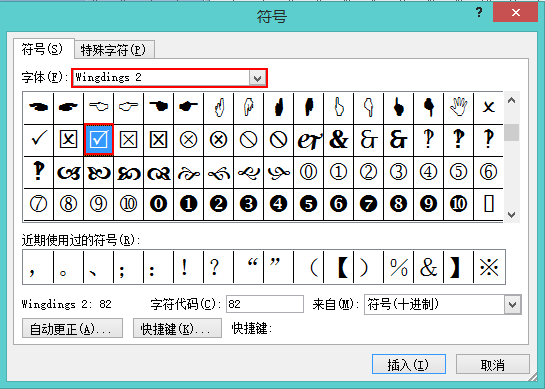Pick the solid black circled 0 symbol
545x389 pixels.
pyautogui.click(x=158, y=204)
